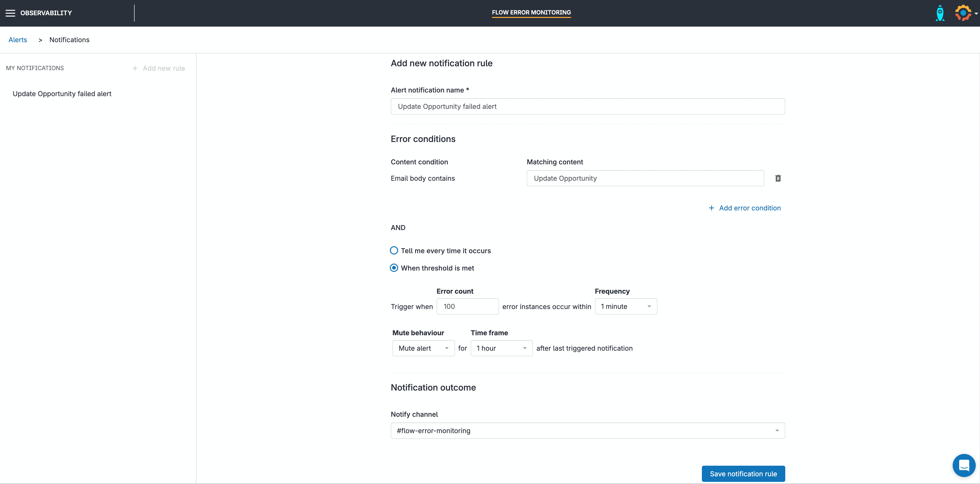Select When threshold is met option
The image size is (980, 484).
point(394,268)
